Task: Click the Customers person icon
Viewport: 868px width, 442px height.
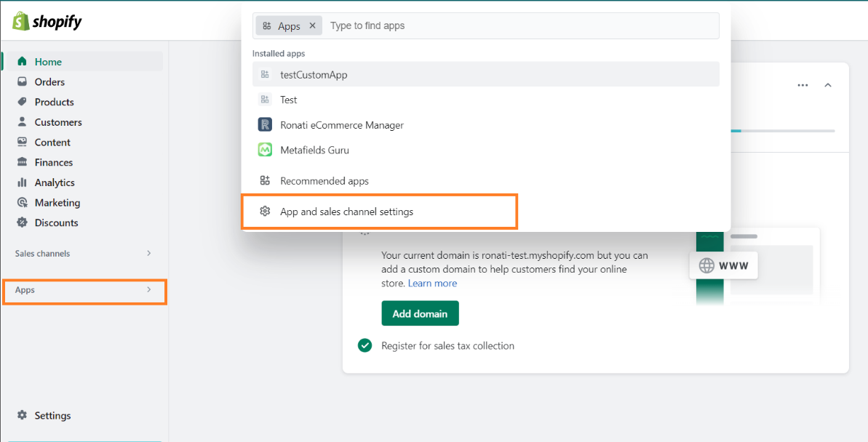Action: click(22, 121)
